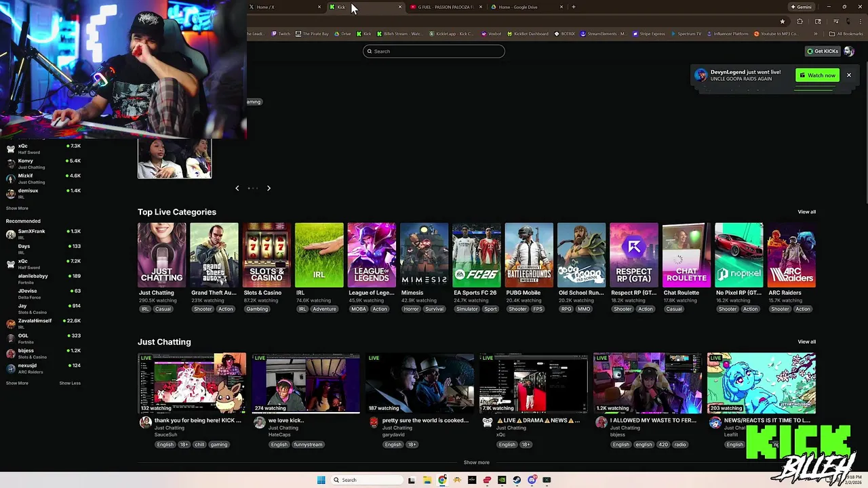Click the Task View taskbar icon
The image size is (868, 488).
(x=412, y=480)
